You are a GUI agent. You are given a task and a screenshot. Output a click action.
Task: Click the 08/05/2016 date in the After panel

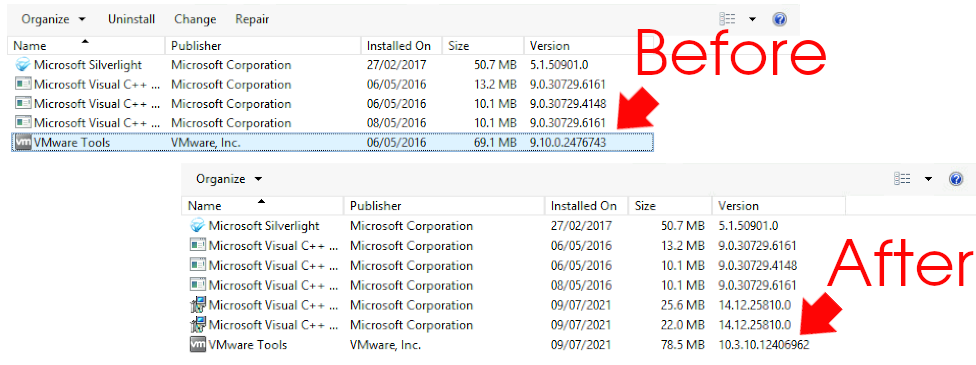[581, 285]
